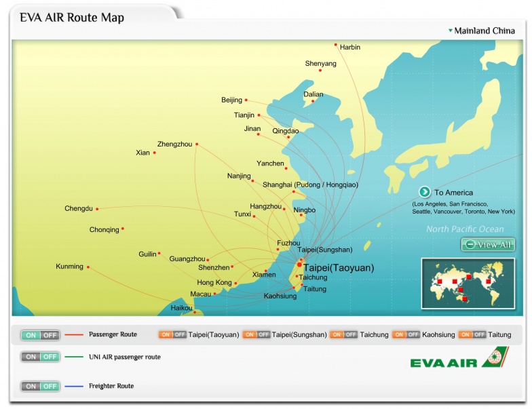This screenshot has height=409, width=532.
Task: Click the Hong Kong city dot
Action: coord(235,284)
